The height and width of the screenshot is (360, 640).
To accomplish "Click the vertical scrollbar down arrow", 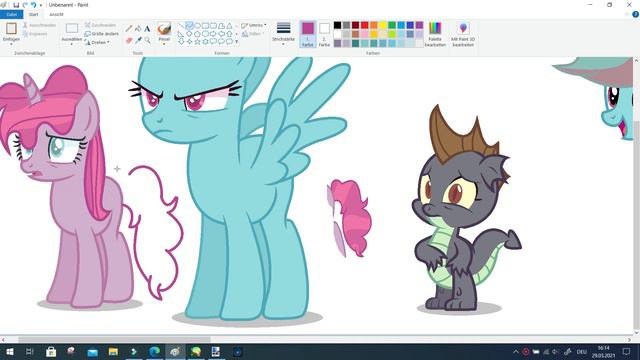I will [x=636, y=333].
